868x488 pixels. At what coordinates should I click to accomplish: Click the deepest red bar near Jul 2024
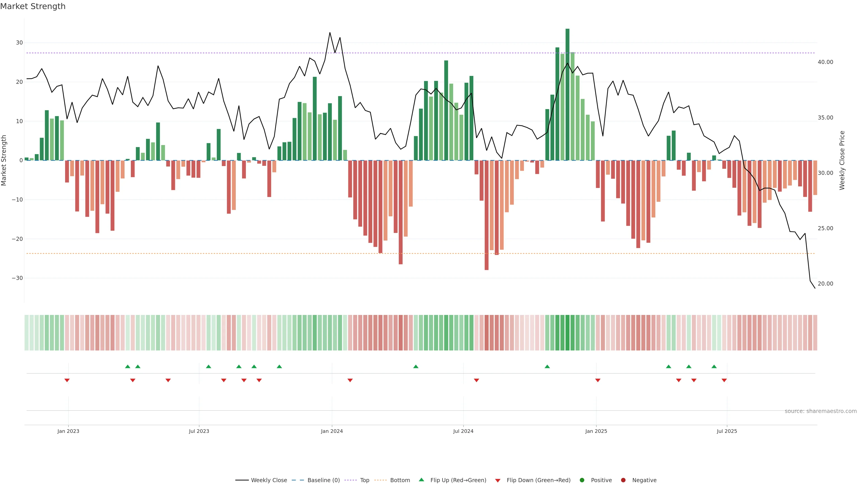pyautogui.click(x=487, y=216)
